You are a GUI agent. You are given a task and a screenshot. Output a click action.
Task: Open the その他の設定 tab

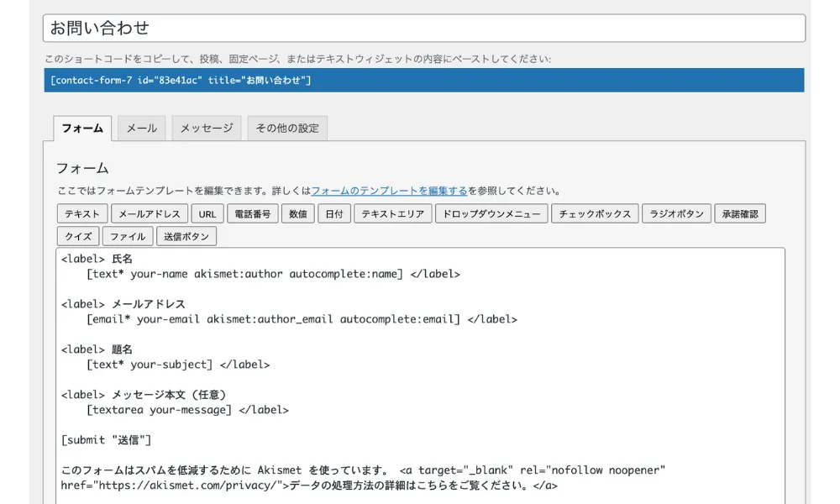tap(288, 128)
